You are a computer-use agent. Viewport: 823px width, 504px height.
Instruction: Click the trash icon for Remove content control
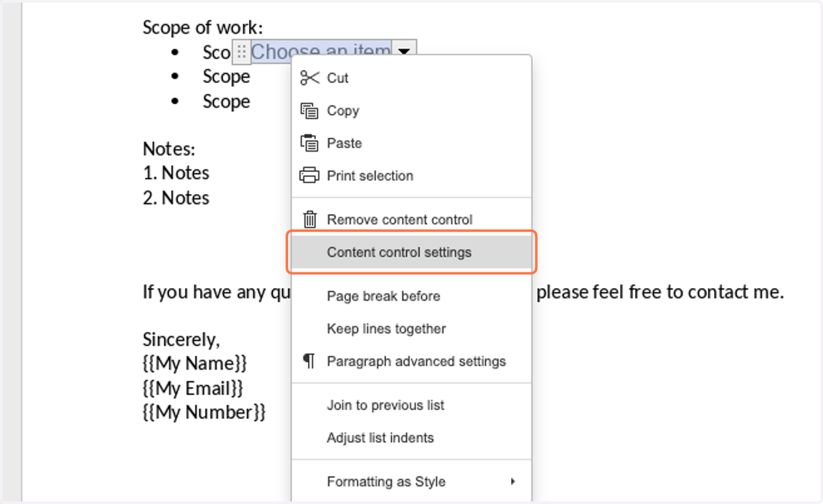point(310,219)
